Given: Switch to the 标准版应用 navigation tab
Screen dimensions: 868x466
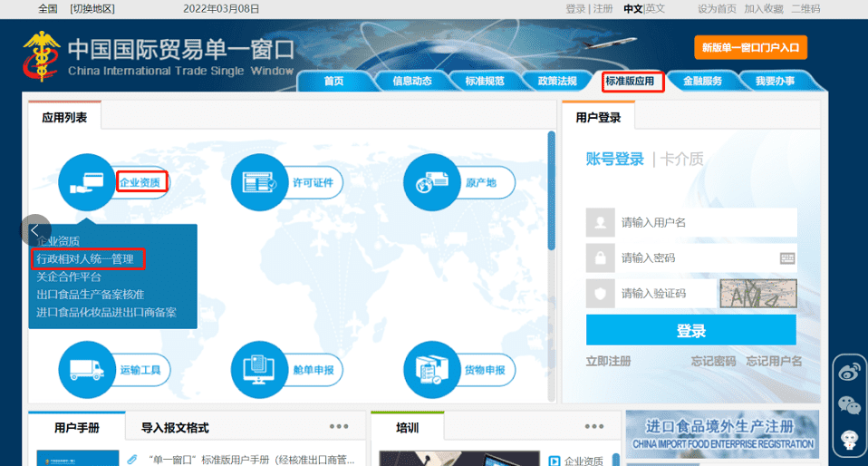Looking at the screenshot, I should pyautogui.click(x=631, y=81).
